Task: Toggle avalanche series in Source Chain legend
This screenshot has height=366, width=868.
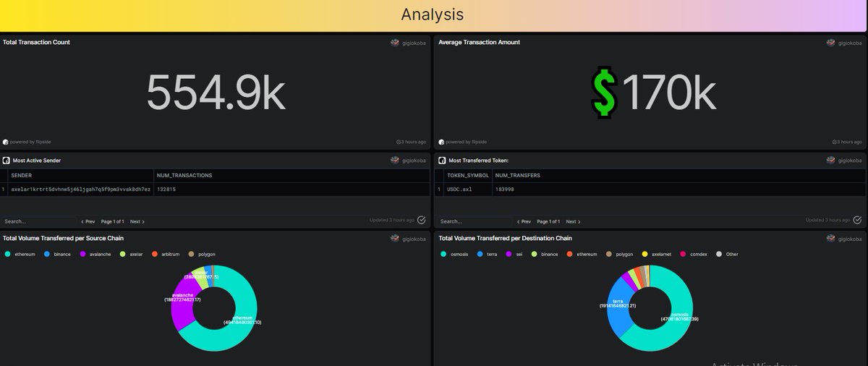Action: (x=96, y=254)
